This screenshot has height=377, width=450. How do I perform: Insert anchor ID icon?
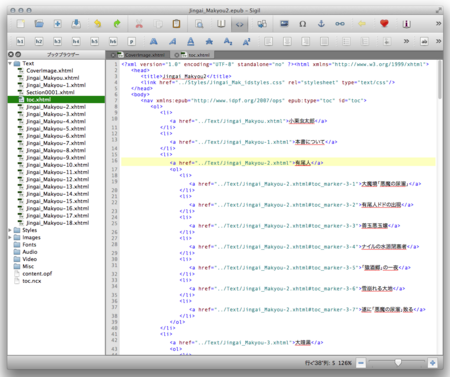[321, 24]
